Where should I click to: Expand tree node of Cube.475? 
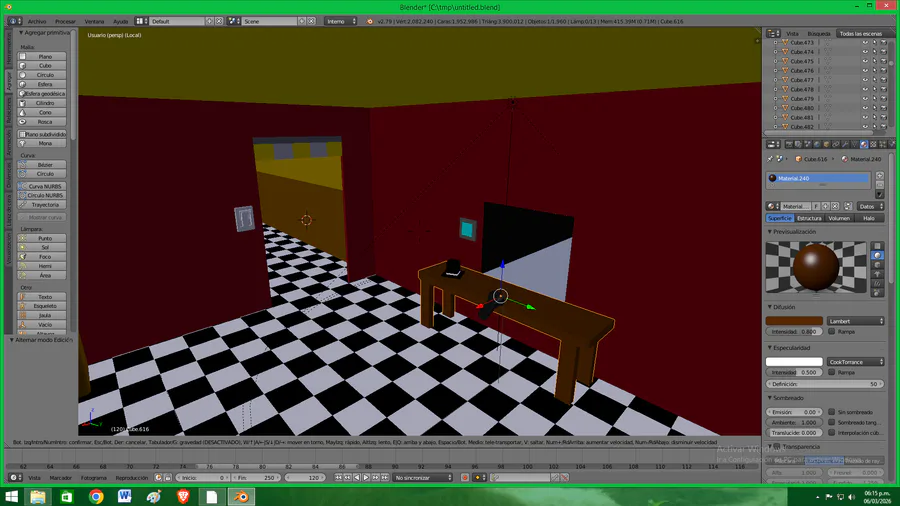(x=775, y=61)
